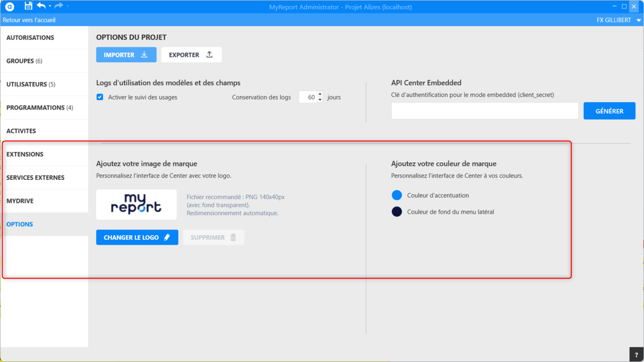Open the undo history dropdown arrow
The image size is (644, 362).
click(49, 7)
